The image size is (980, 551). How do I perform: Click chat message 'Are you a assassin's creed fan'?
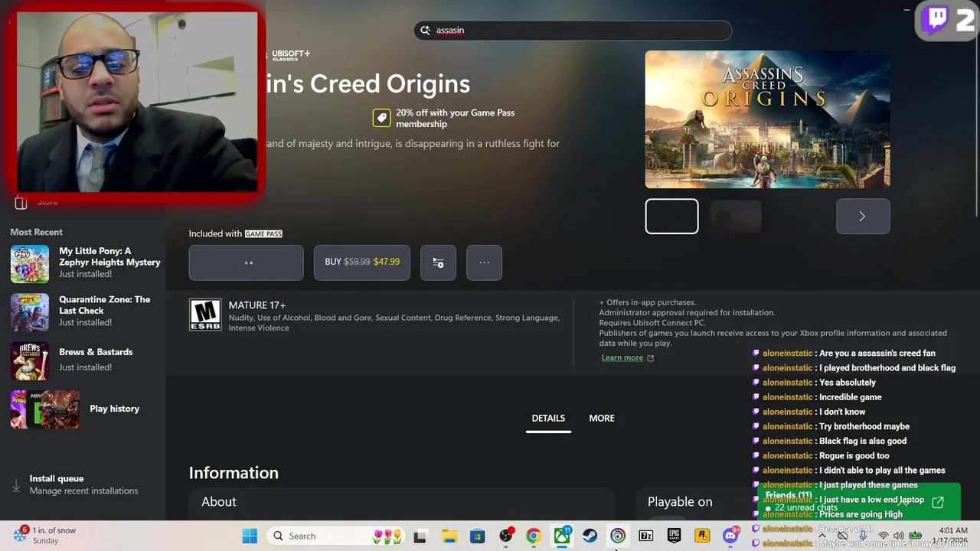pos(877,354)
